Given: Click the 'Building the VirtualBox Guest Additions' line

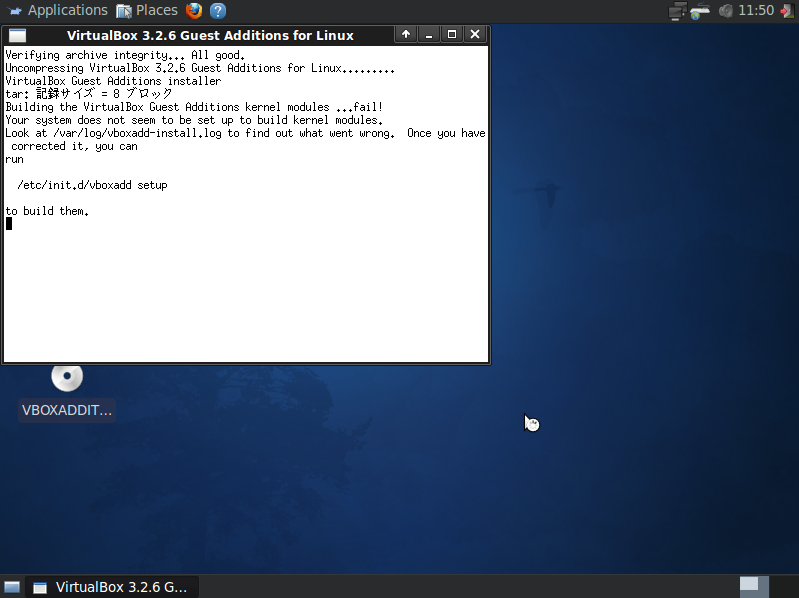Looking at the screenshot, I should click(x=194, y=107).
